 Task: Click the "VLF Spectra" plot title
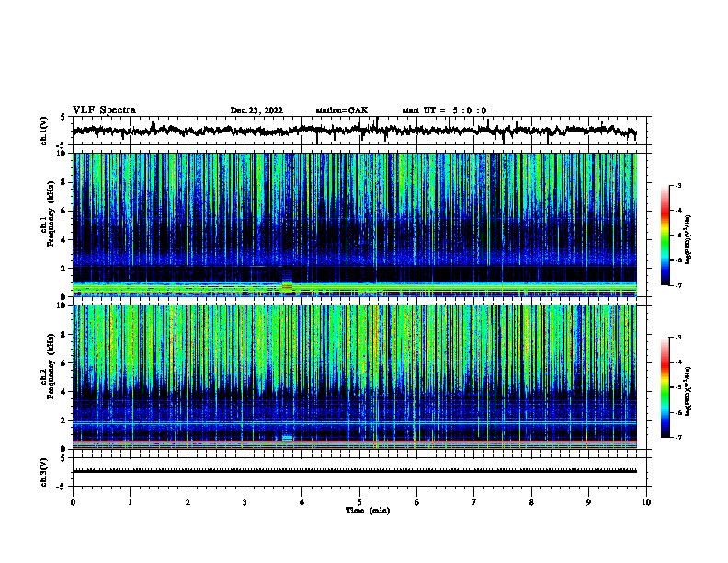click(104, 110)
